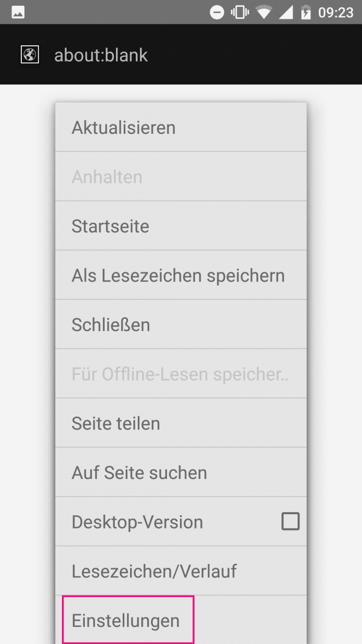
Task: Enable the Desktop-Version checkbox
Action: click(x=290, y=521)
